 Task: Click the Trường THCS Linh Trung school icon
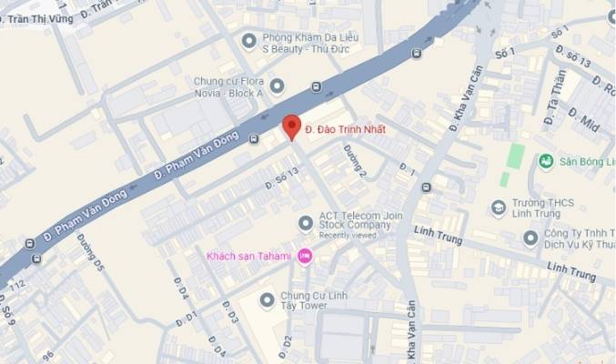(x=498, y=208)
